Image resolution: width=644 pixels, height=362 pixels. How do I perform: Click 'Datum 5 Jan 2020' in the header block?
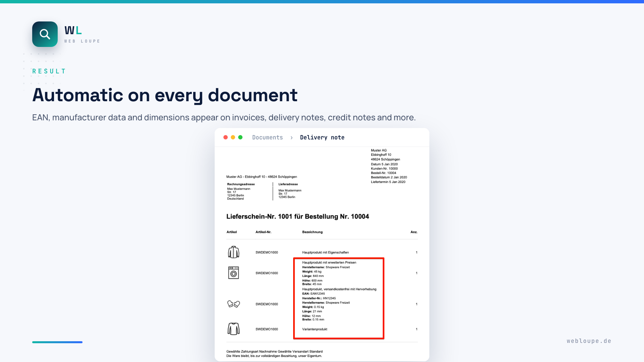coord(384,164)
